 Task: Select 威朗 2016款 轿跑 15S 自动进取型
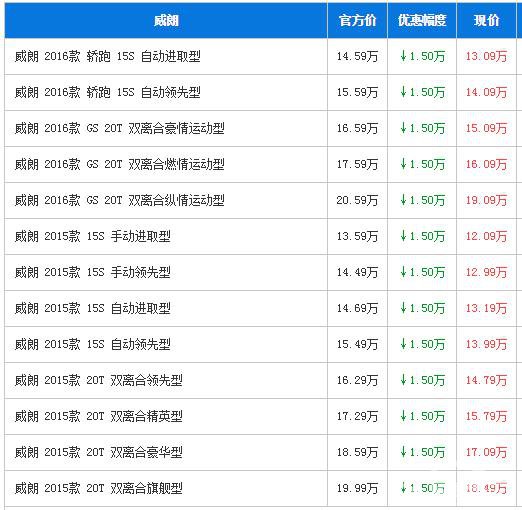pyautogui.click(x=107, y=56)
